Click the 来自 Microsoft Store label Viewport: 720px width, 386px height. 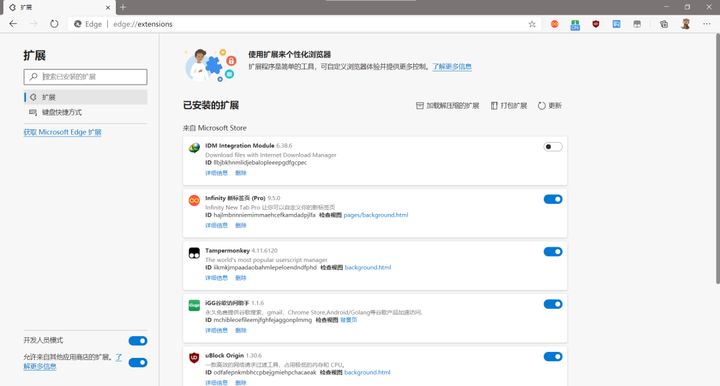click(215, 128)
